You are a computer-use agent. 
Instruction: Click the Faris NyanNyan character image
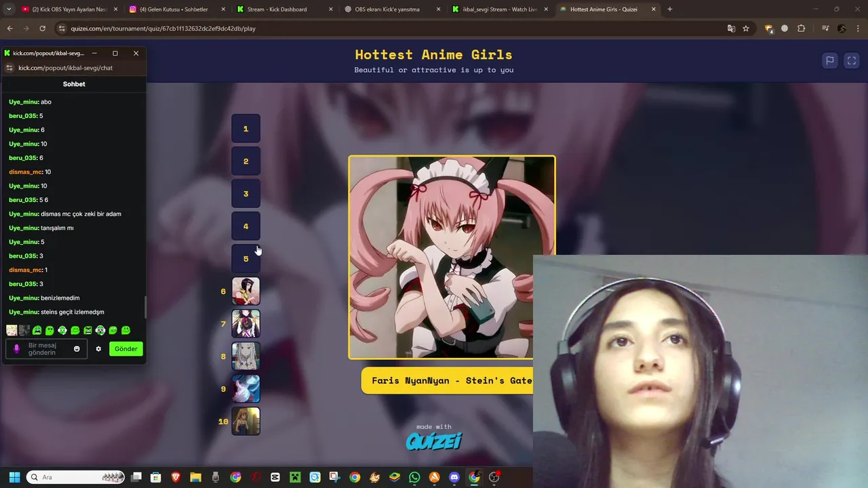pos(452,258)
